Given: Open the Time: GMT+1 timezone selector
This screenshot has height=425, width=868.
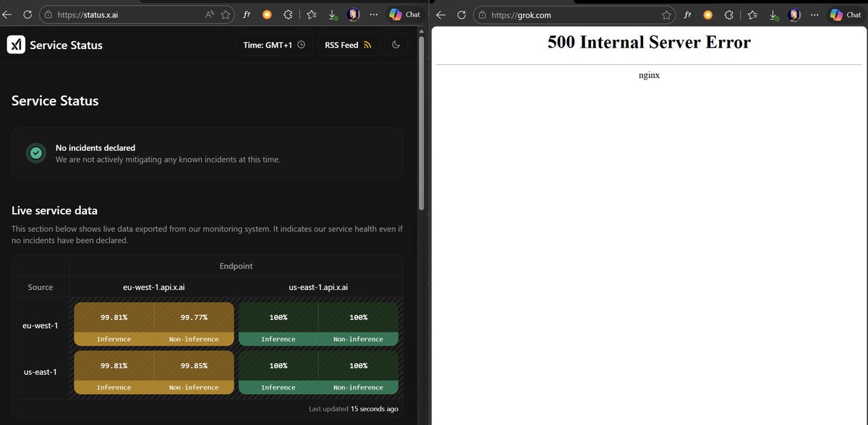Looking at the screenshot, I should coord(274,45).
